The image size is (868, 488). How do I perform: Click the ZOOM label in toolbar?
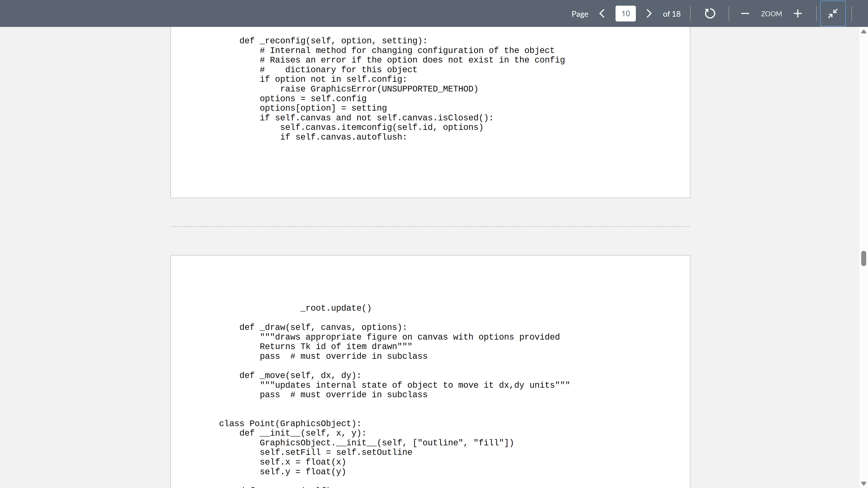(771, 14)
